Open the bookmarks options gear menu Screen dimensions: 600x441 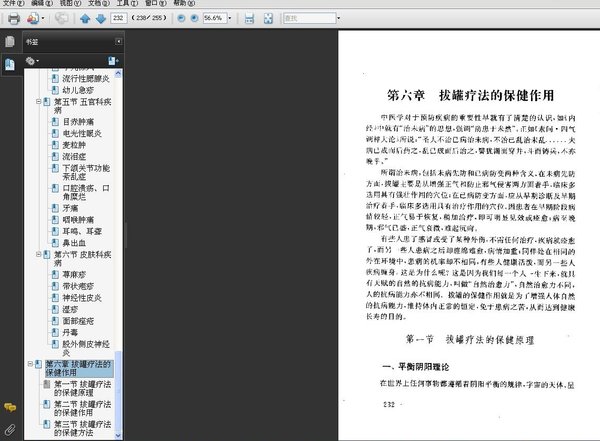coord(32,61)
